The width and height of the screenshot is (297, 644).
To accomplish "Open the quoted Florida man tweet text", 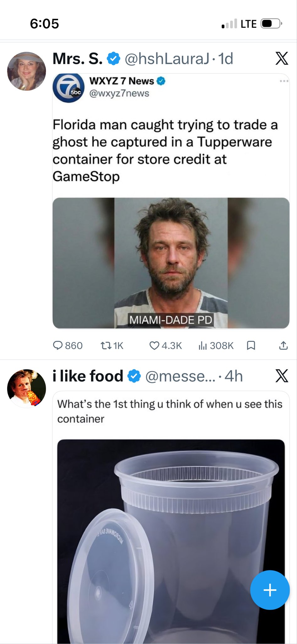I will point(165,150).
